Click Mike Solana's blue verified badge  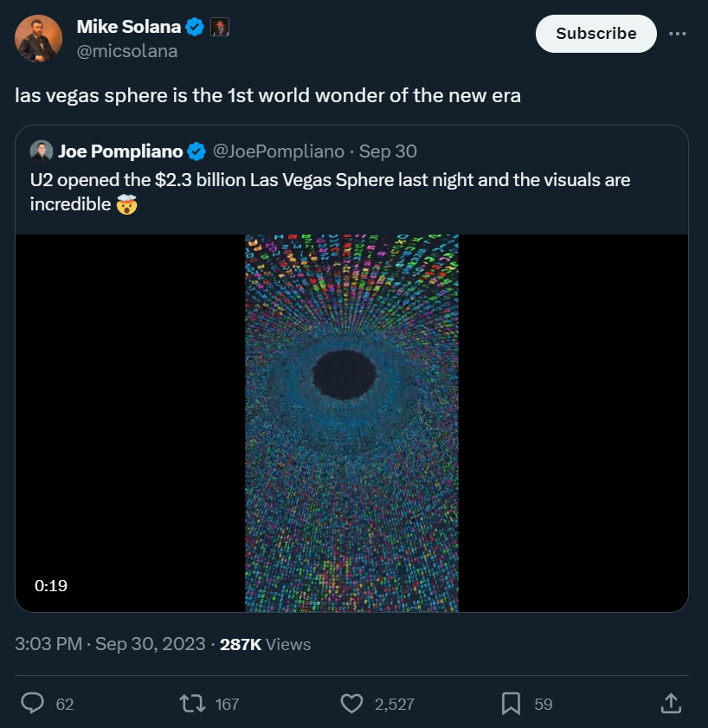(x=194, y=27)
